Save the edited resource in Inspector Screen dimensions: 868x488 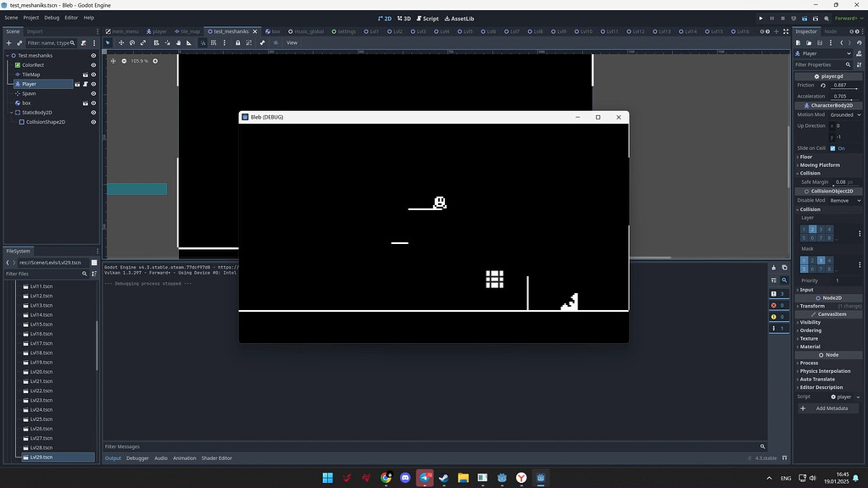pos(820,42)
